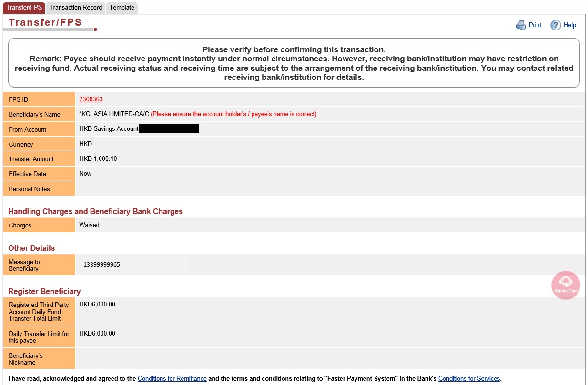The width and height of the screenshot is (588, 385).
Task: Click the red payee name warning text
Action: 233,114
